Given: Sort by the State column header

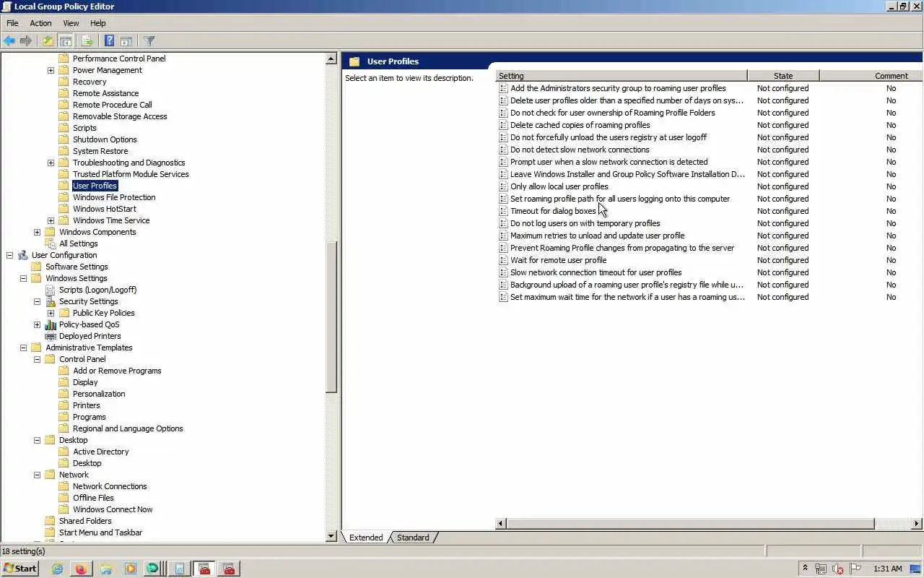Looking at the screenshot, I should click(x=783, y=75).
